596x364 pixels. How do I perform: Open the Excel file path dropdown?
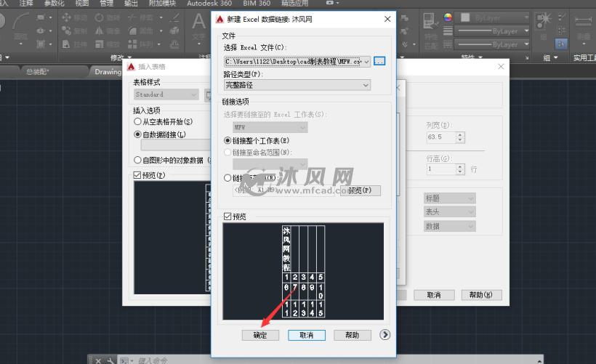pos(366,61)
